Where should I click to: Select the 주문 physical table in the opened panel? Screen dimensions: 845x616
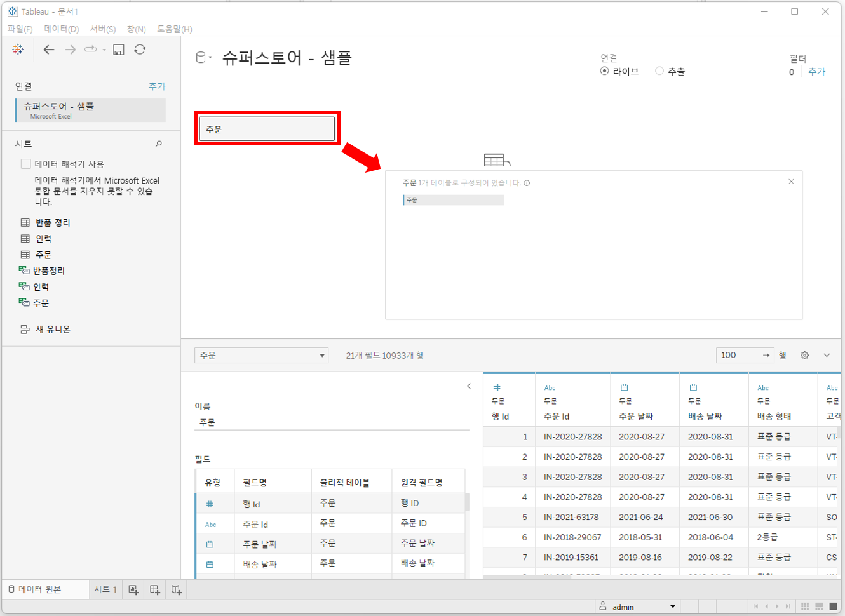coord(453,200)
